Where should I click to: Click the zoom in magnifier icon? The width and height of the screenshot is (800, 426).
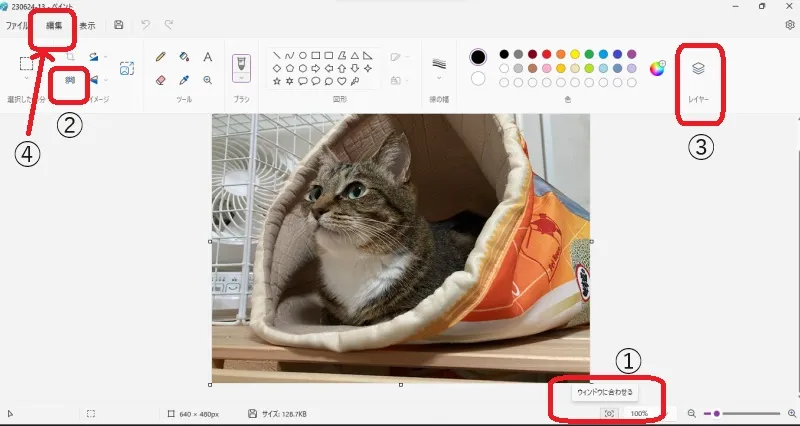(792, 414)
